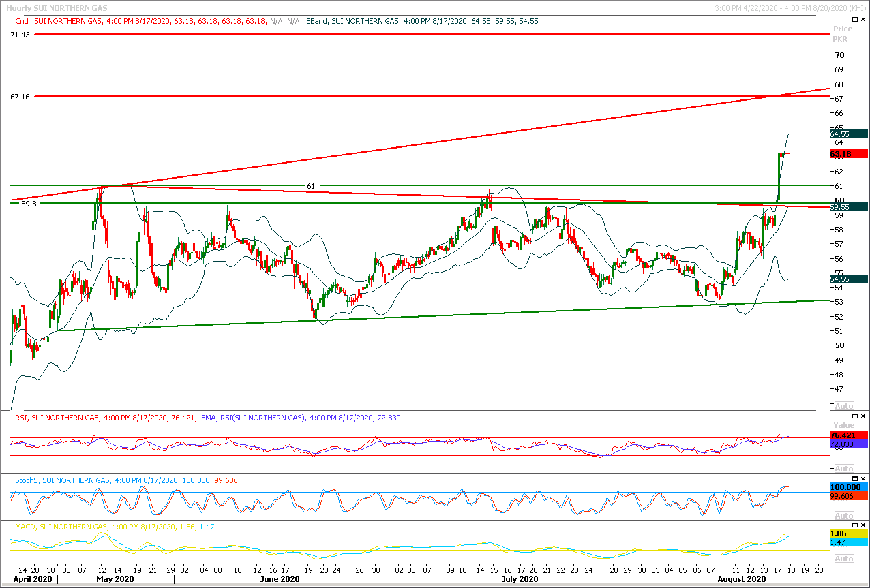
Task: Click the Price PKR axis label
Action: pos(843,34)
